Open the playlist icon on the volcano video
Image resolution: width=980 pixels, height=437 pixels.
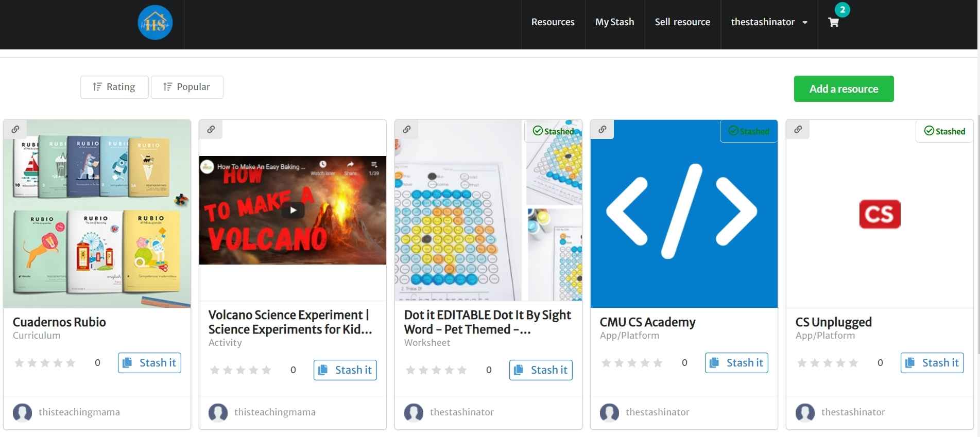(374, 168)
